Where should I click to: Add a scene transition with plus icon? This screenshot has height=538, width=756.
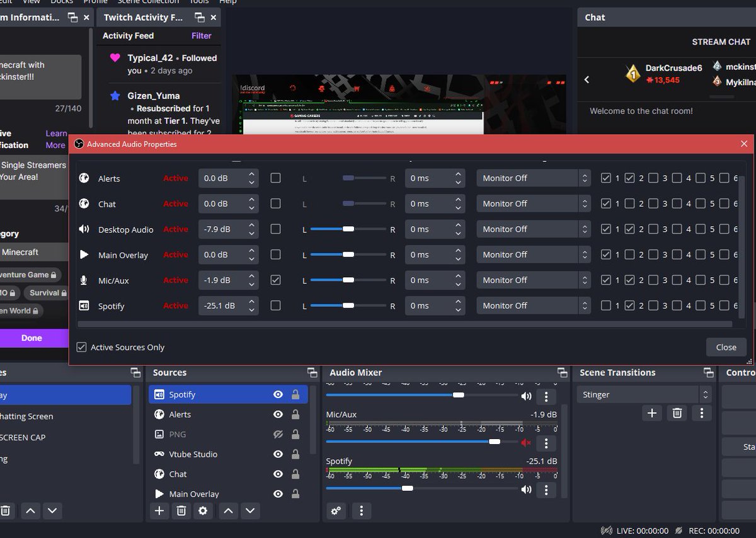click(652, 413)
